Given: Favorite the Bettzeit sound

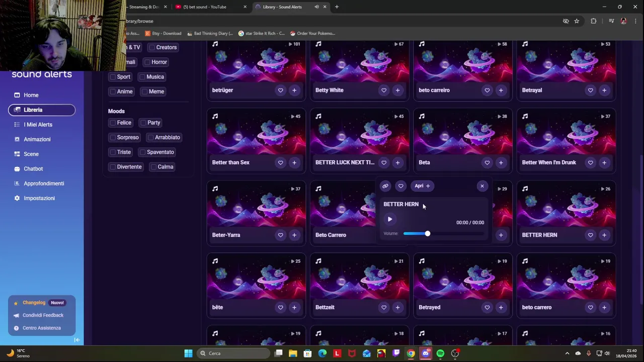Looking at the screenshot, I should point(384,307).
